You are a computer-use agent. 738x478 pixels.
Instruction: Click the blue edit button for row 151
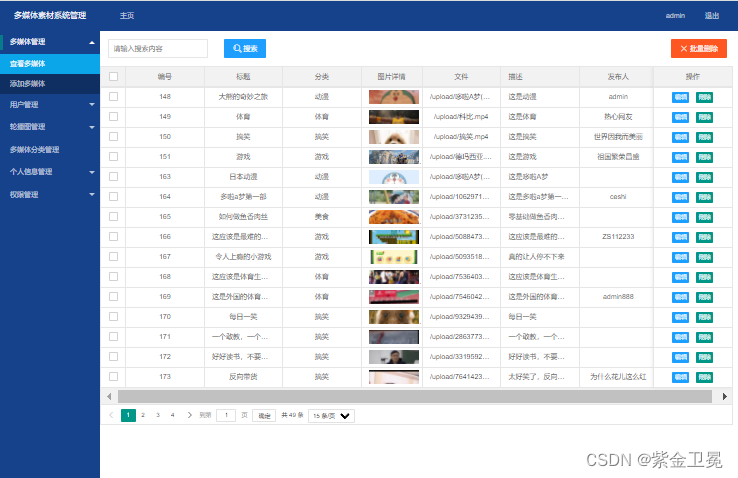(680, 157)
